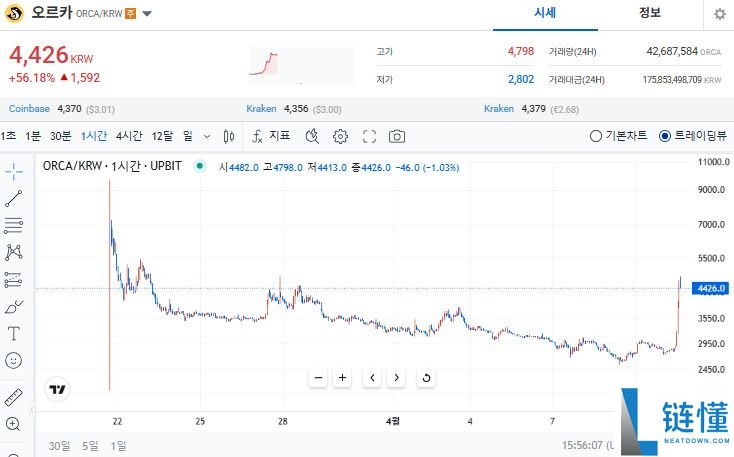
Task: Click the clock time 15:56:07
Action: [x=582, y=445]
